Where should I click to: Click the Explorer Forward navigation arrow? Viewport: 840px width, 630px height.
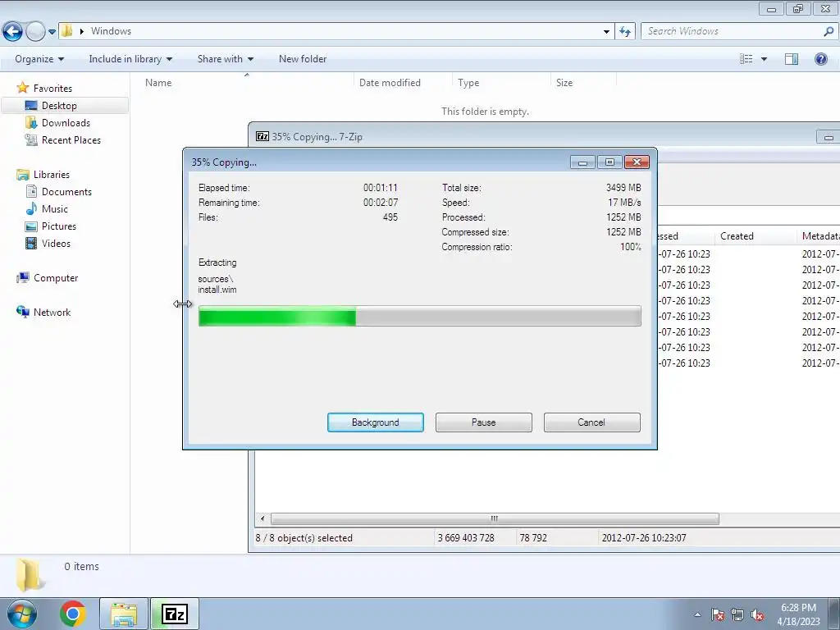(x=35, y=32)
